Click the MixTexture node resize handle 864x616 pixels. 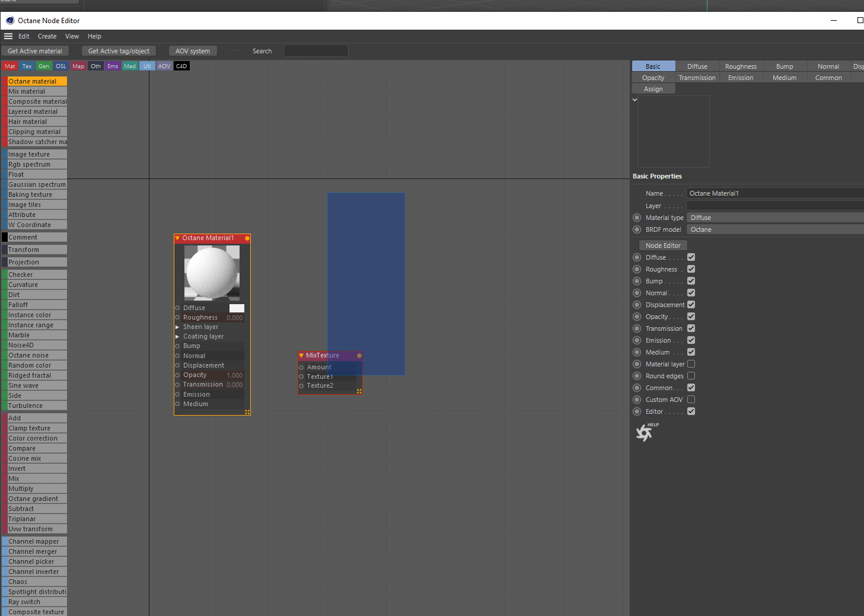359,391
